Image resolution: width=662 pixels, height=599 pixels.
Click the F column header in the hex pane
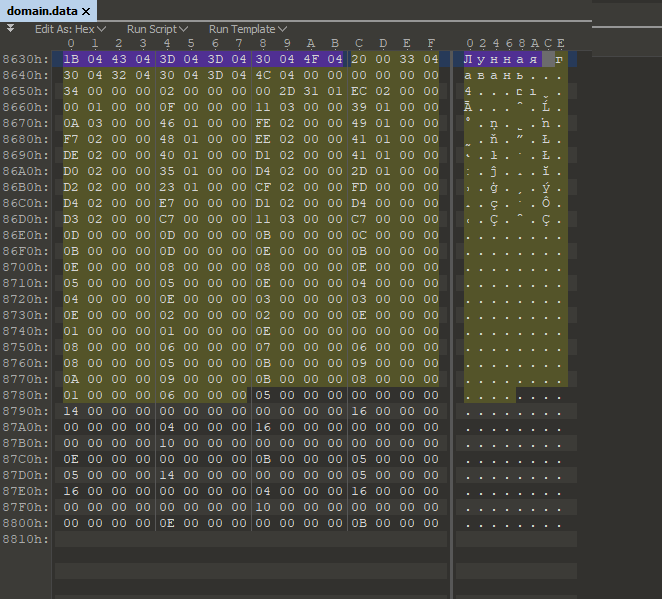click(431, 43)
